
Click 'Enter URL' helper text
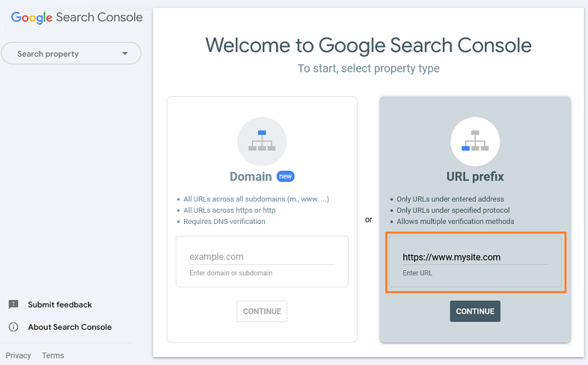[x=417, y=273]
